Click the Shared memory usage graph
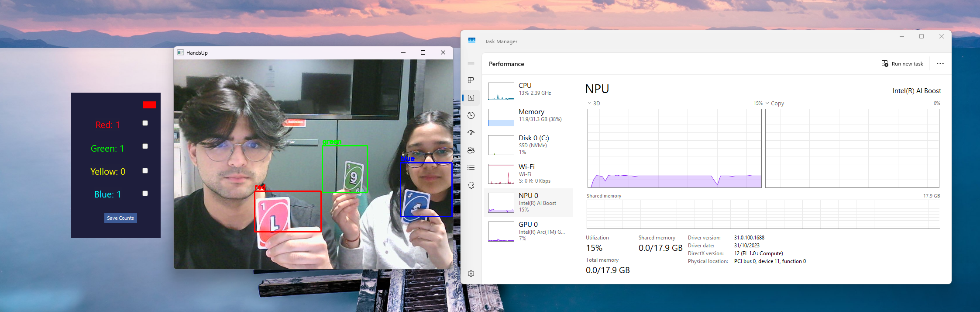Screen dimensions: 980x312 pos(763,215)
